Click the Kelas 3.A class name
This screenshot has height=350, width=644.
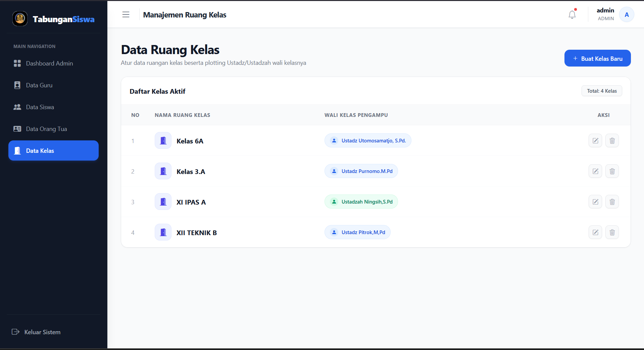[191, 172]
